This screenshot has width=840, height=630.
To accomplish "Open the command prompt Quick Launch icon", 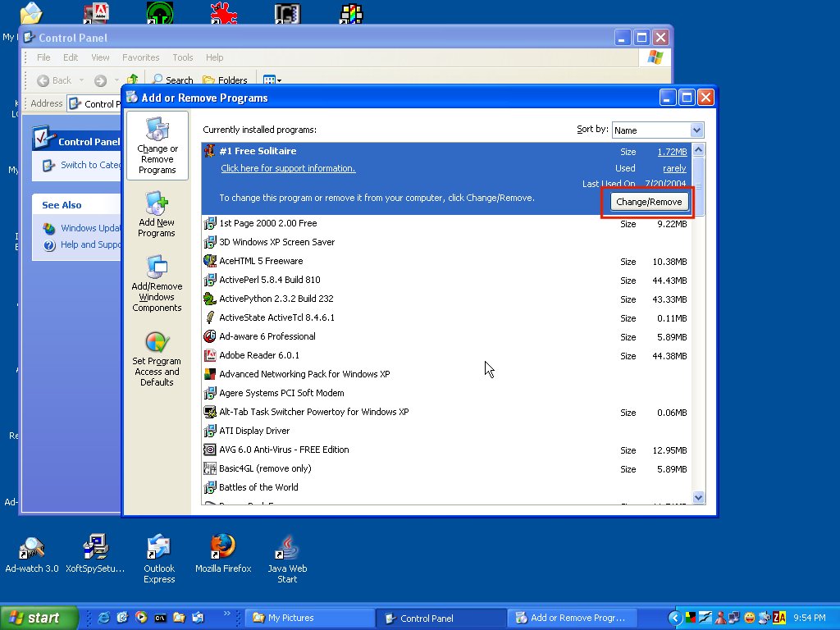I will coord(160,618).
